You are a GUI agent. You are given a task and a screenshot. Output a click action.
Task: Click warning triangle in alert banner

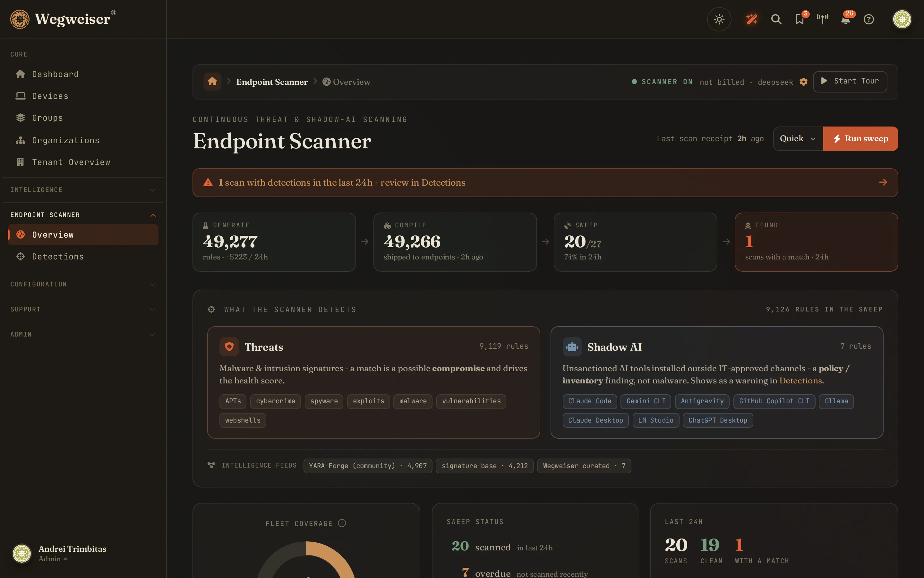208,182
